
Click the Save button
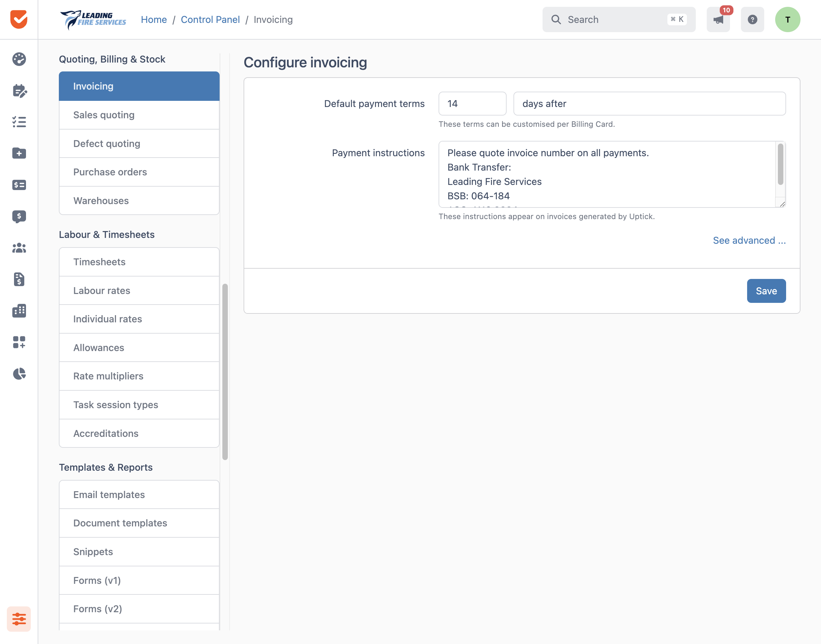766,291
